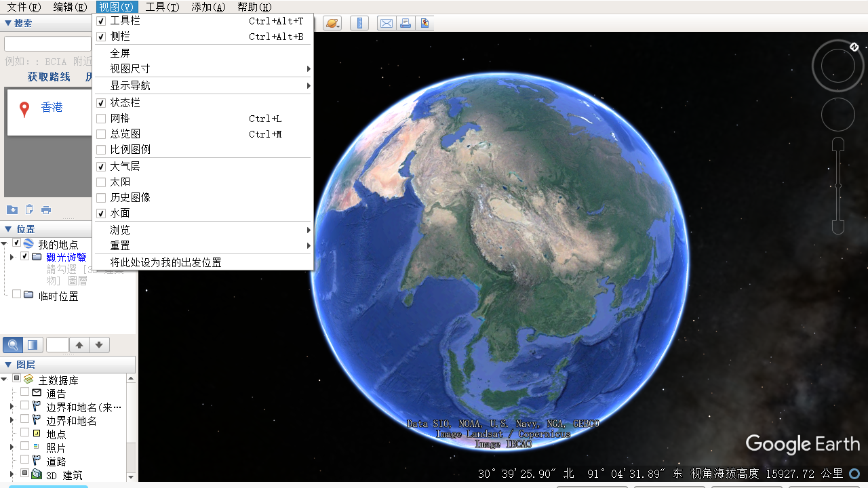The image size is (868, 488).
Task: Click the search input field
Action: coord(47,44)
